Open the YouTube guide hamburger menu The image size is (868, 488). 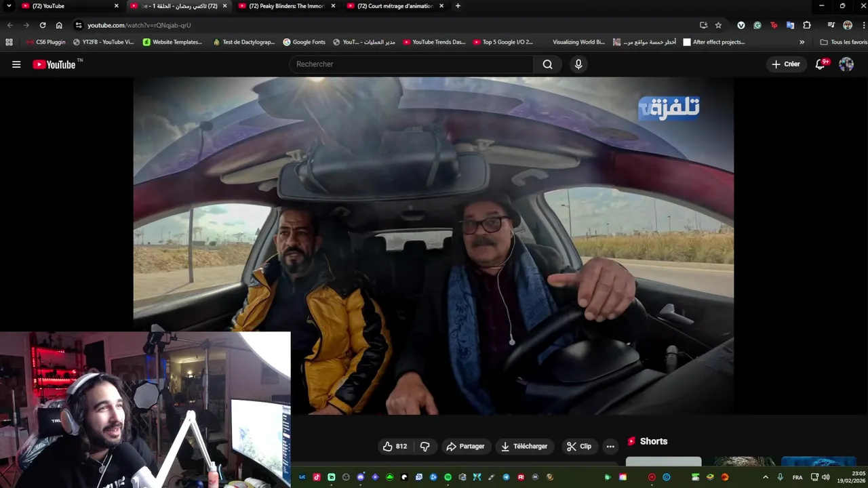pyautogui.click(x=16, y=64)
